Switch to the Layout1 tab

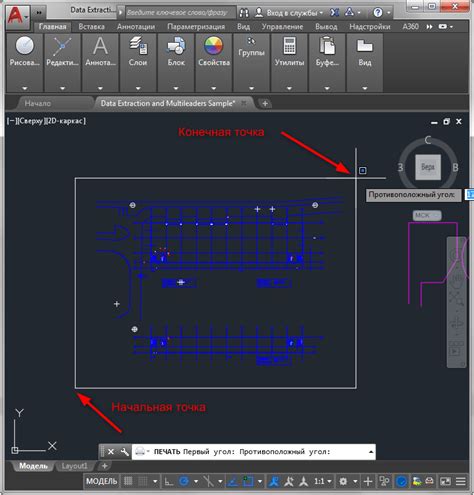click(74, 466)
